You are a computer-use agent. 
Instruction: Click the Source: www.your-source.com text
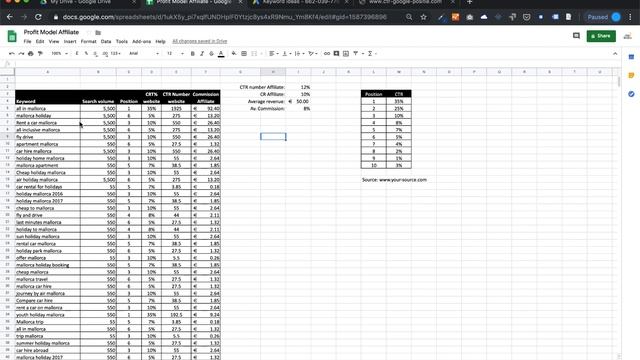click(x=394, y=180)
